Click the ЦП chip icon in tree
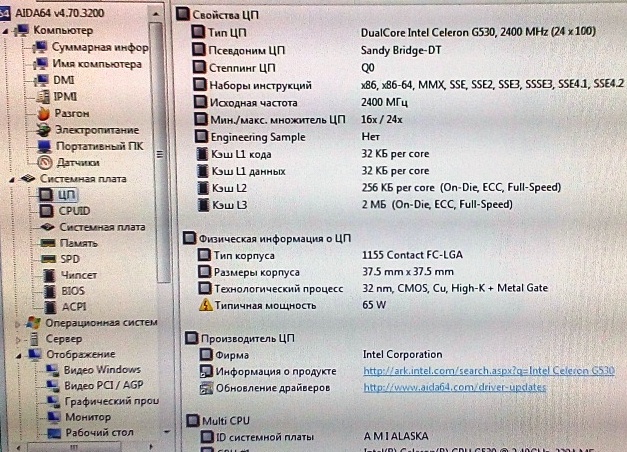This screenshot has height=452, width=627. pos(46,195)
